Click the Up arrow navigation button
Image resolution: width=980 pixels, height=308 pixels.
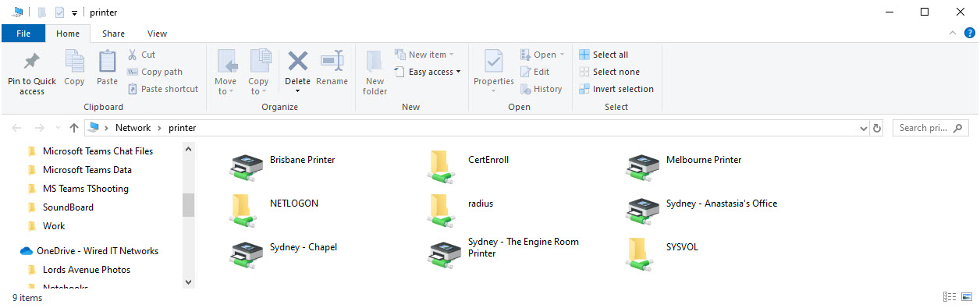click(74, 128)
